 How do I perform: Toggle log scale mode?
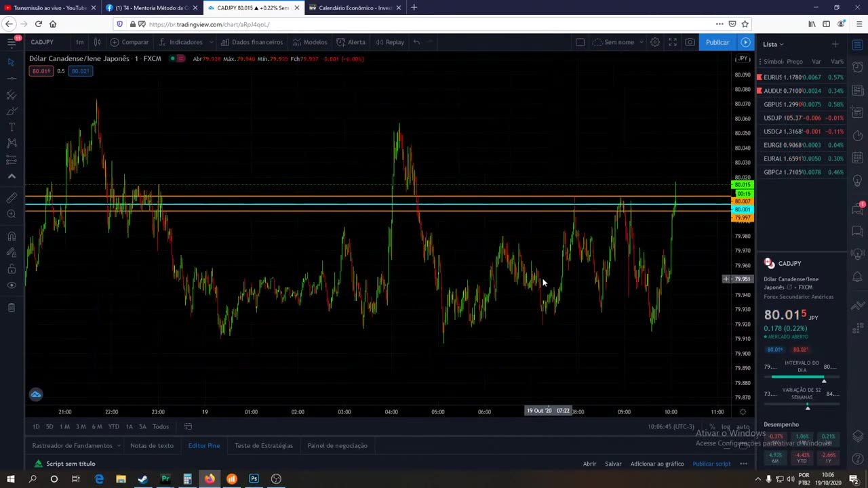[726, 427]
